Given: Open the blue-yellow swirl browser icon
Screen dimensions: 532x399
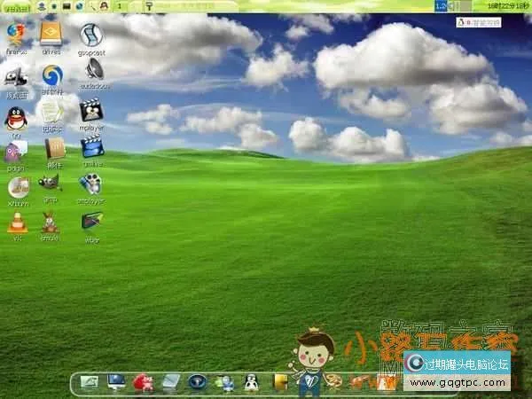Looking at the screenshot, I should tap(52, 75).
